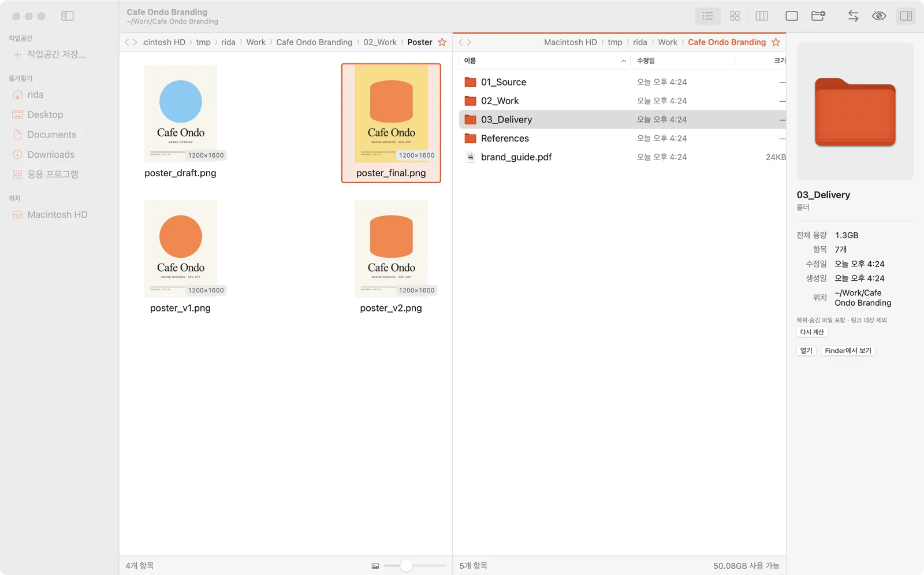
Task: Switch to icon grid view mode
Action: pyautogui.click(x=735, y=16)
